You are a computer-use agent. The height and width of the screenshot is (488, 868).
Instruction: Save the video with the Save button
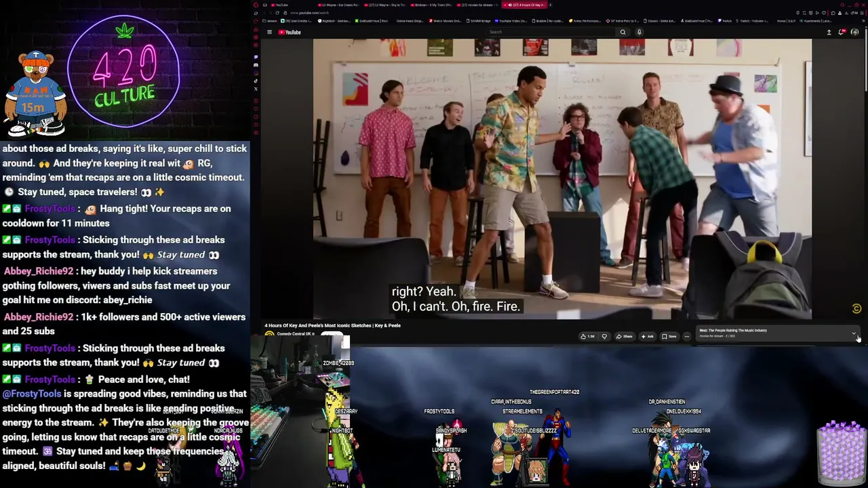[x=669, y=336]
